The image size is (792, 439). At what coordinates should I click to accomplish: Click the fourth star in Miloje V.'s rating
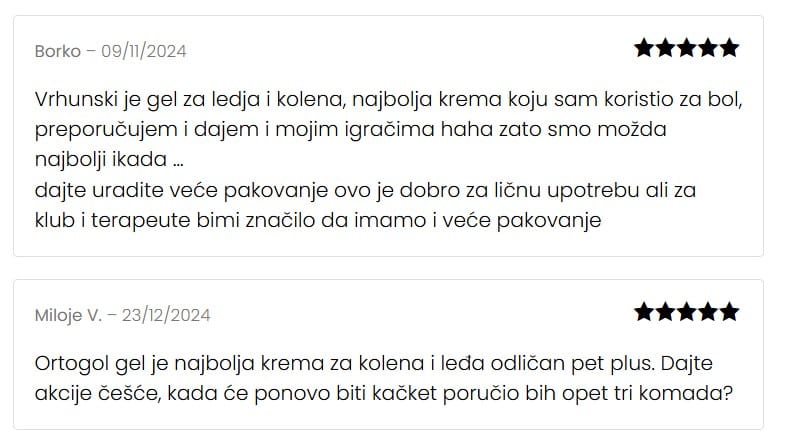pyautogui.click(x=708, y=312)
